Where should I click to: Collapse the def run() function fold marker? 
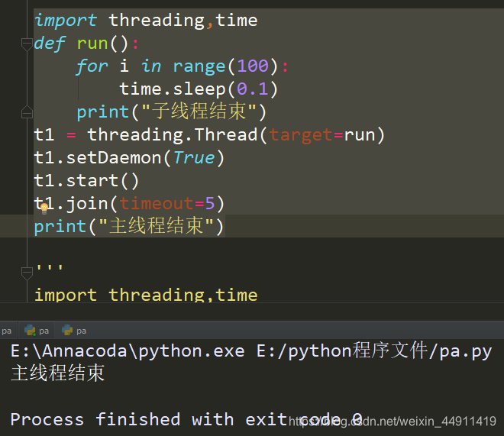click(27, 44)
